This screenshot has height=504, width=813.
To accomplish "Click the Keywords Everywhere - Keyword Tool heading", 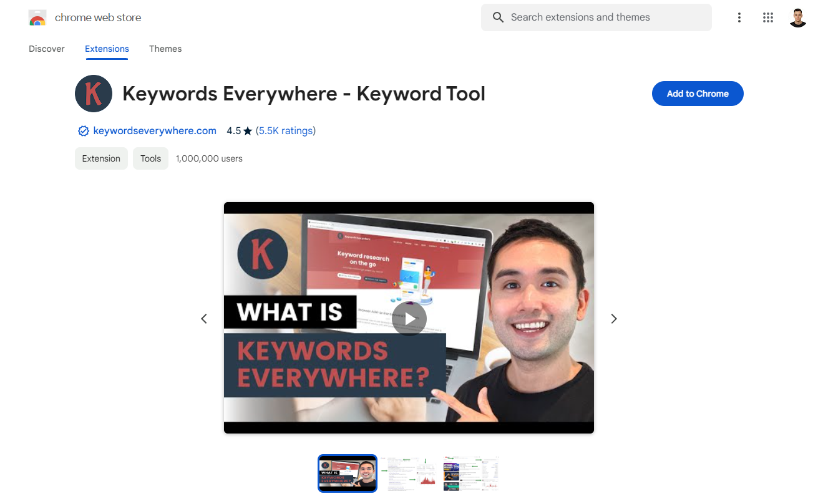I will [304, 94].
